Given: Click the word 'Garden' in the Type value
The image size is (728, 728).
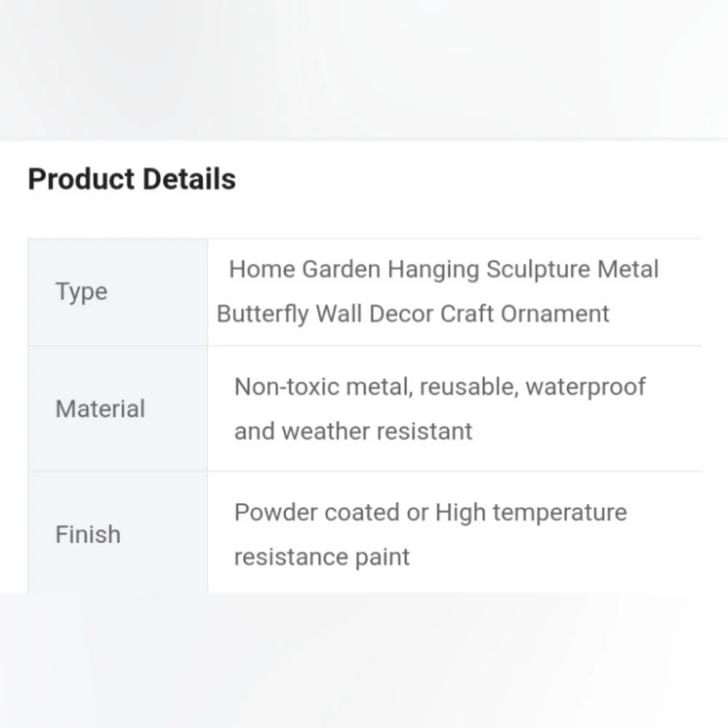Looking at the screenshot, I should [341, 269].
